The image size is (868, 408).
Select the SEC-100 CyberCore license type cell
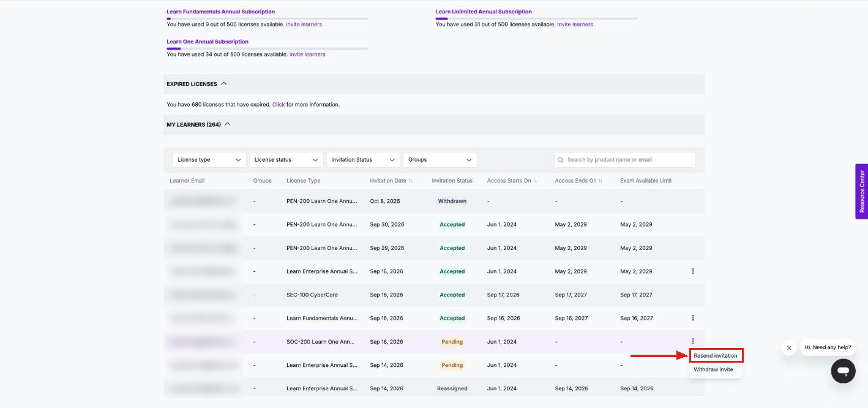(x=312, y=295)
